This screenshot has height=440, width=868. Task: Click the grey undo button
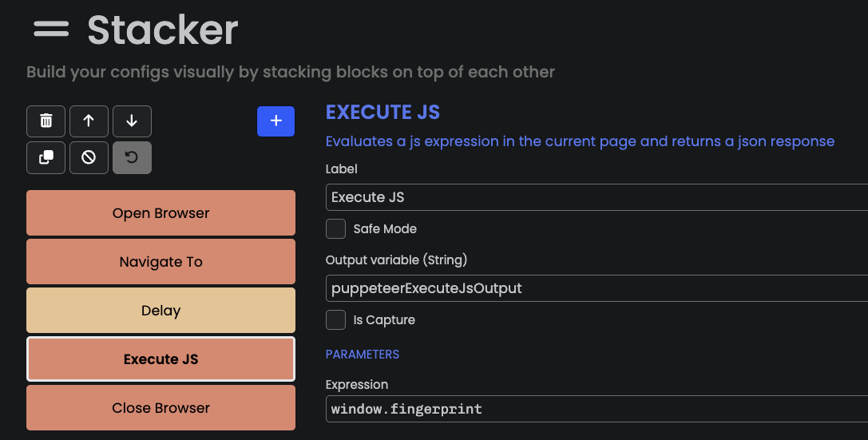[132, 157]
